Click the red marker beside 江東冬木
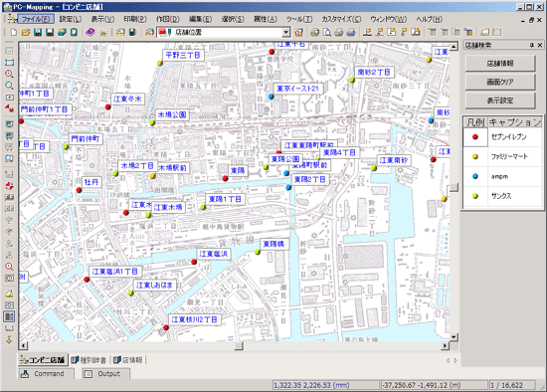The image size is (547, 392). click(108, 106)
